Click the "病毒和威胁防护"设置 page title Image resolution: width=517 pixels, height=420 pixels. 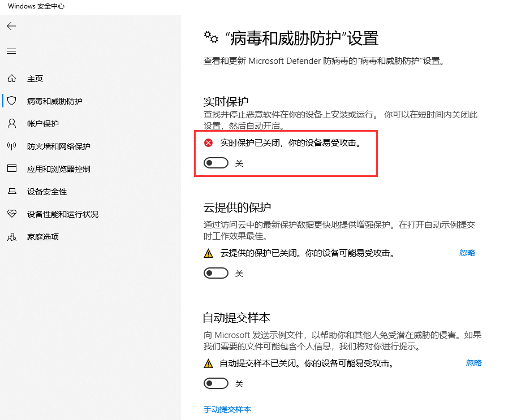(x=301, y=38)
